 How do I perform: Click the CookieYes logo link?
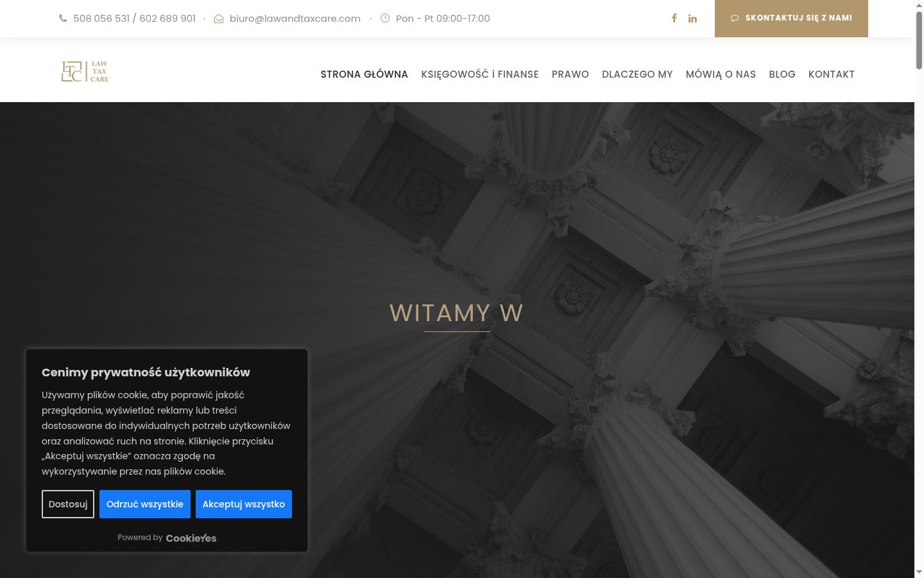(191, 538)
